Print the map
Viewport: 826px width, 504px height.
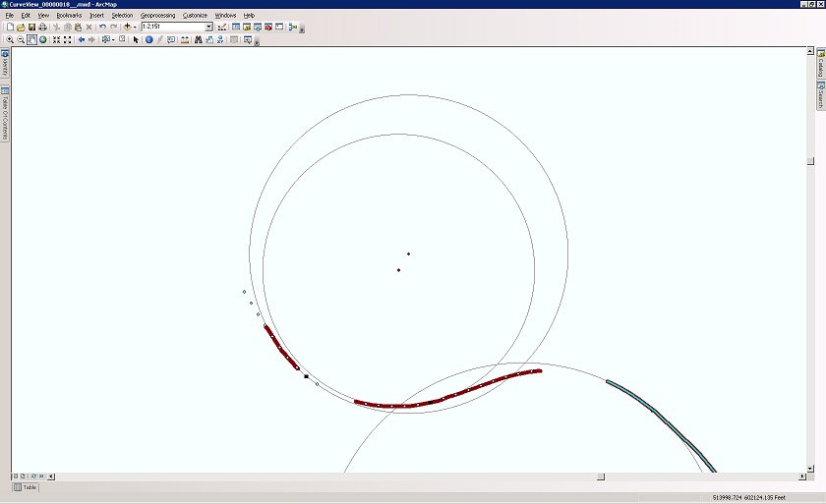(42, 27)
